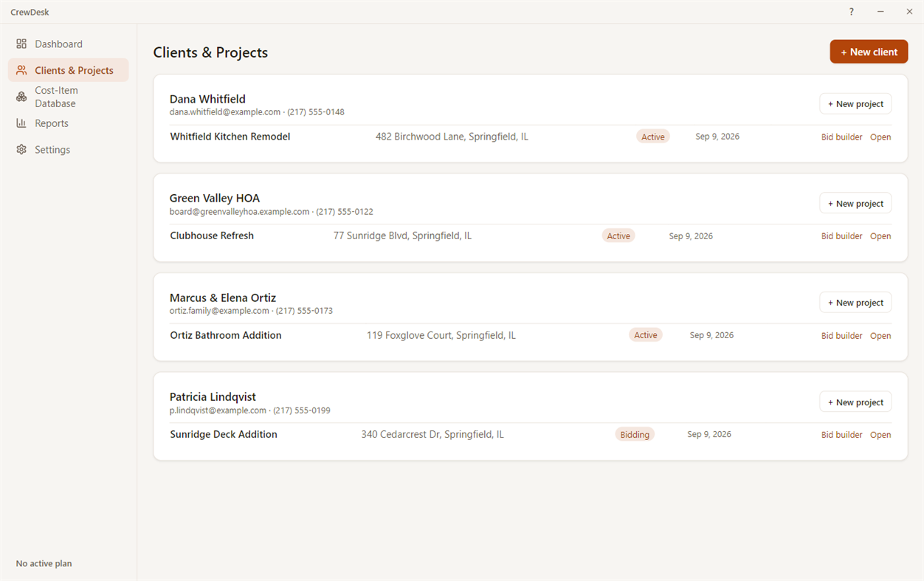Image resolution: width=924 pixels, height=581 pixels.
Task: Minimize the CrewDesk window
Action: point(880,12)
